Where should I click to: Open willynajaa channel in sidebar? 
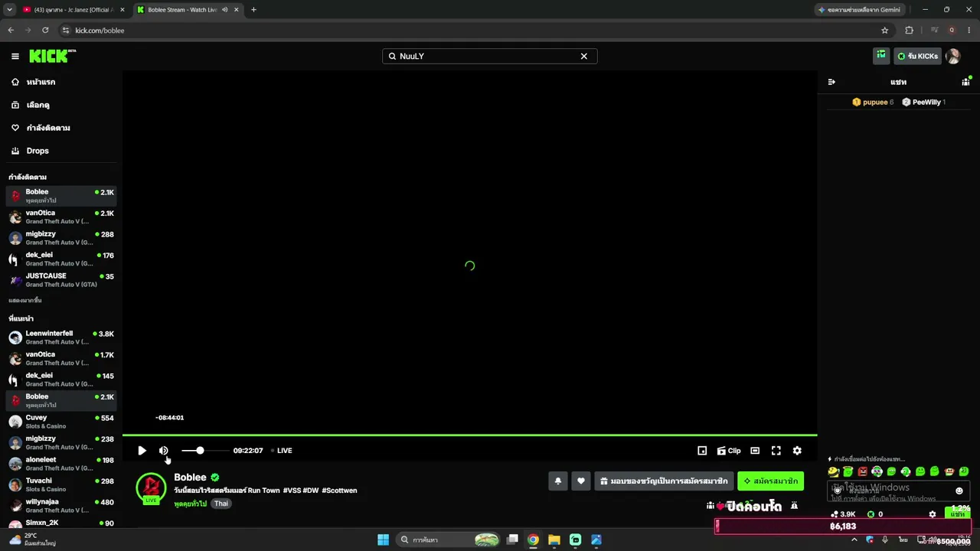[61, 506]
